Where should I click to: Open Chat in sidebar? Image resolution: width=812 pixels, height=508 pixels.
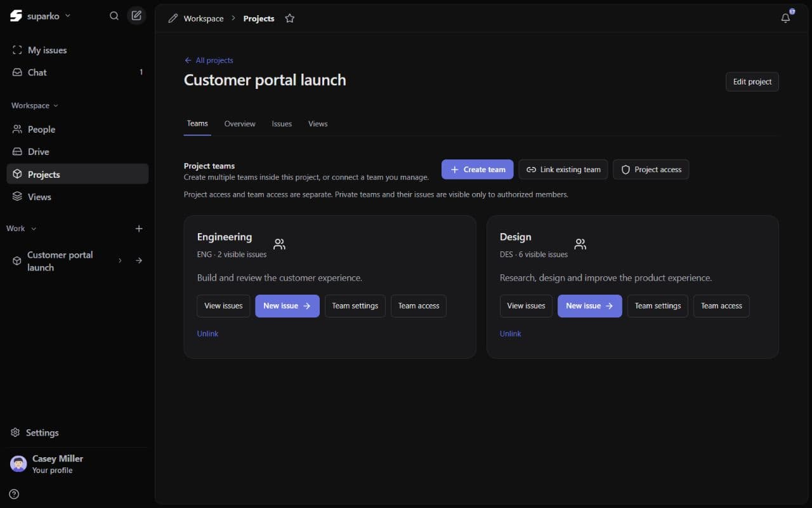point(77,72)
